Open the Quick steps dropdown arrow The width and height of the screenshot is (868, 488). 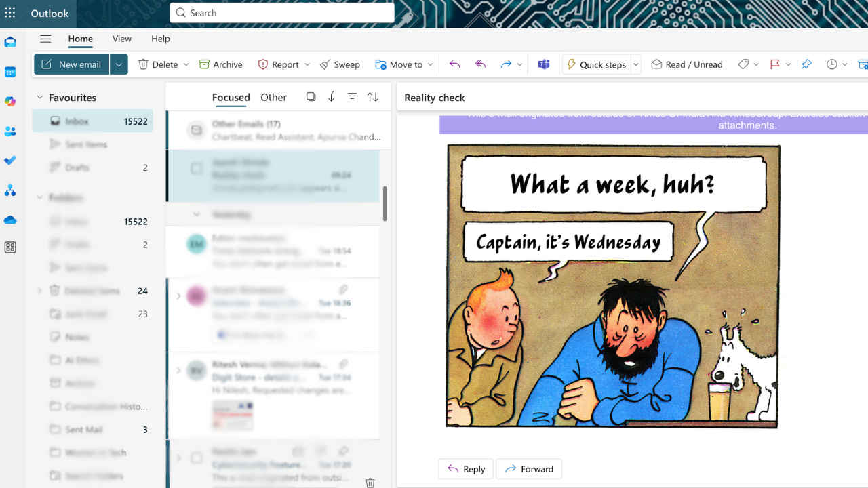636,64
